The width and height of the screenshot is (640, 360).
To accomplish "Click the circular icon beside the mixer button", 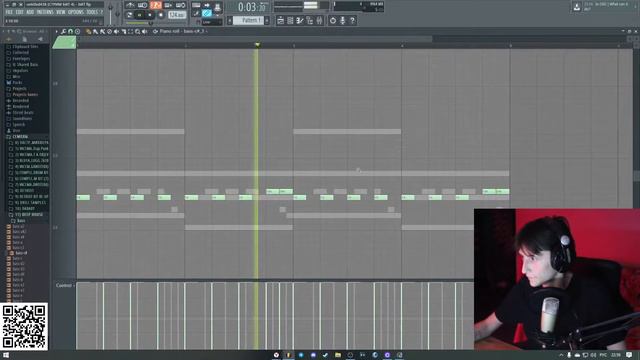I will coord(333,20).
